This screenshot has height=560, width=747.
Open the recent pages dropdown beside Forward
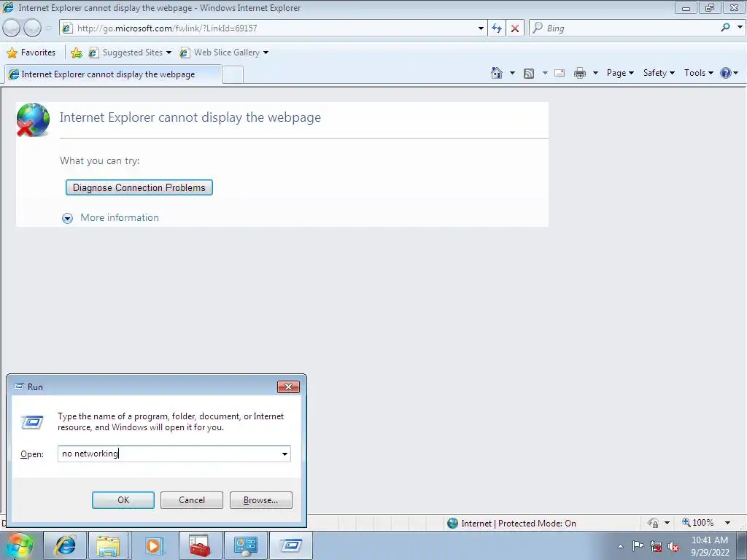49,28
